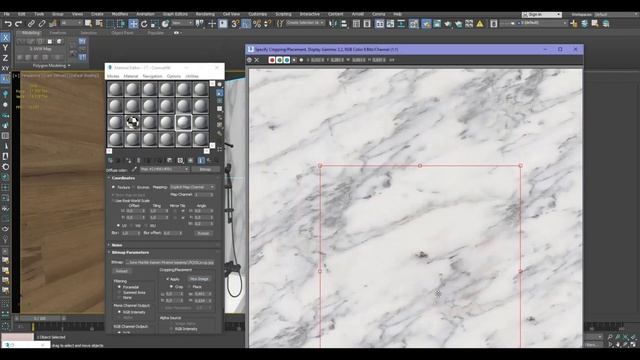
Task: Constrain to the XY plane
Action: click(x=5, y=68)
